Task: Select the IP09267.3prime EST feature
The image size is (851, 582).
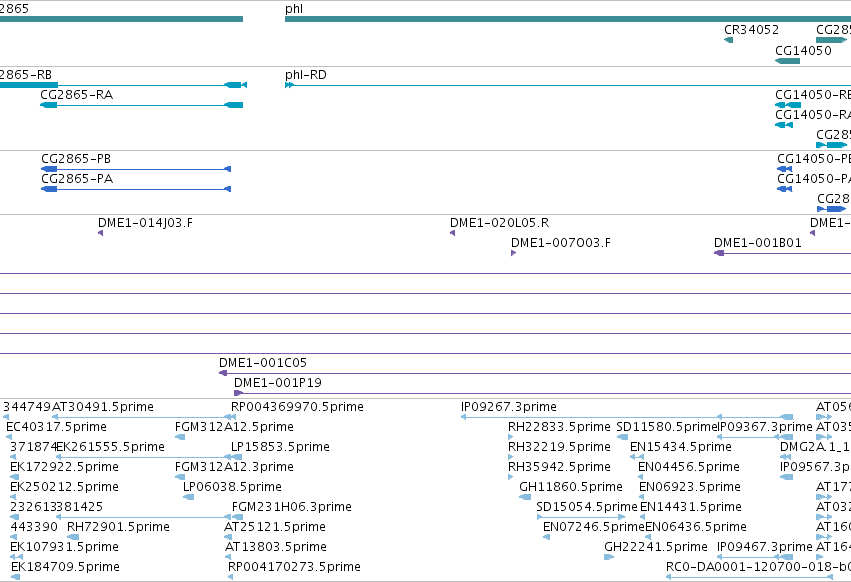Action: 627,417
